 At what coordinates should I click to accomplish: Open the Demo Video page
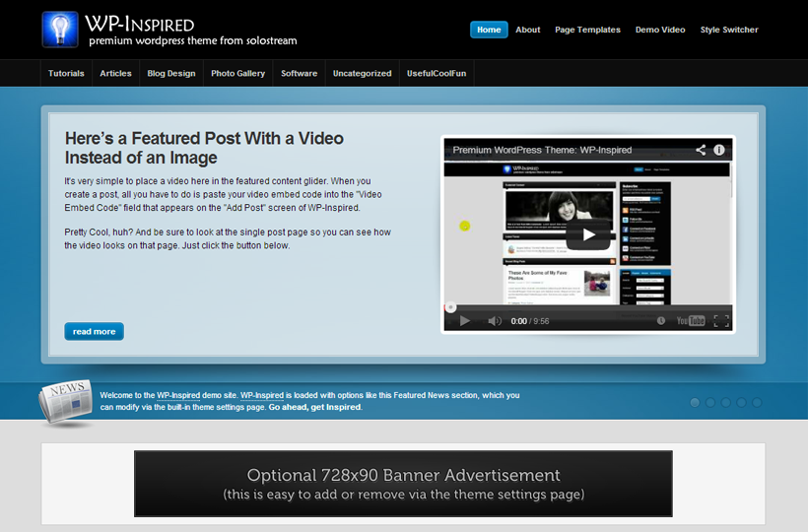(660, 30)
